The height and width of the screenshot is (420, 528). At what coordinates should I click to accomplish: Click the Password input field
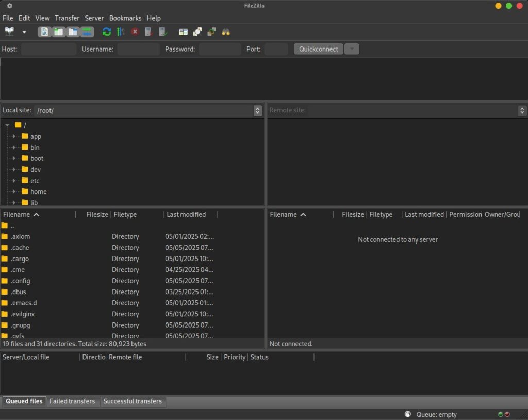pyautogui.click(x=220, y=49)
